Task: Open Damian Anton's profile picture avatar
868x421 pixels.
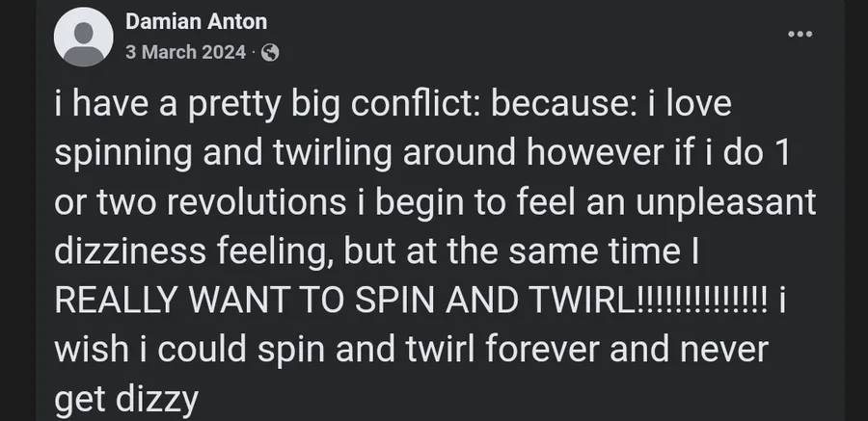Action: point(84,37)
